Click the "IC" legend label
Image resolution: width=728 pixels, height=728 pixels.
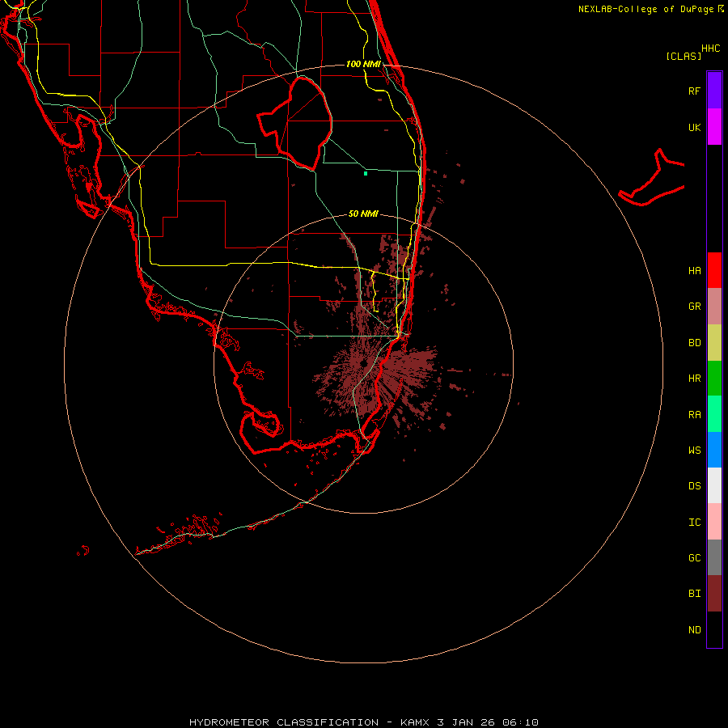click(694, 522)
